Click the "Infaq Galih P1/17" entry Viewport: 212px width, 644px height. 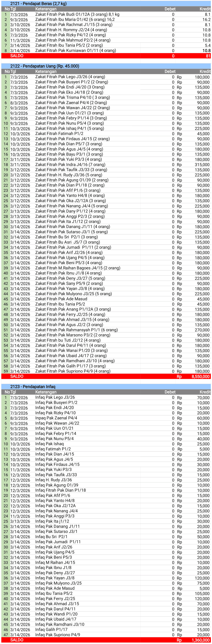pyautogui.click(x=51, y=629)
